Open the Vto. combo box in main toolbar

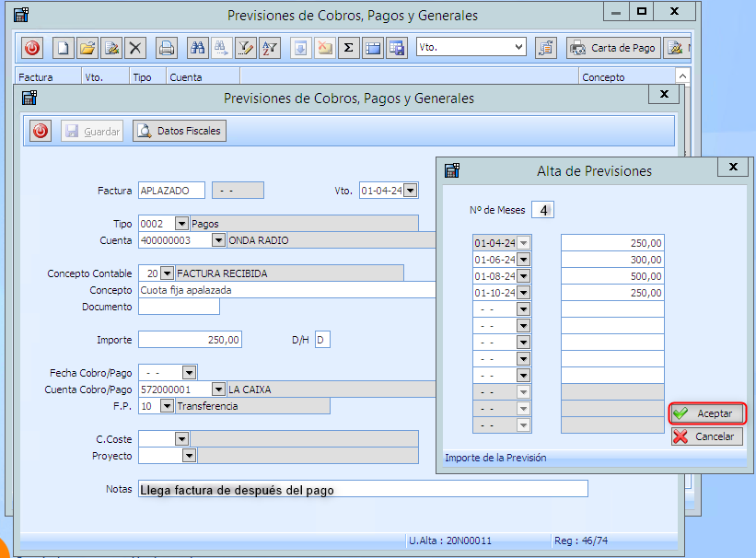click(x=518, y=47)
